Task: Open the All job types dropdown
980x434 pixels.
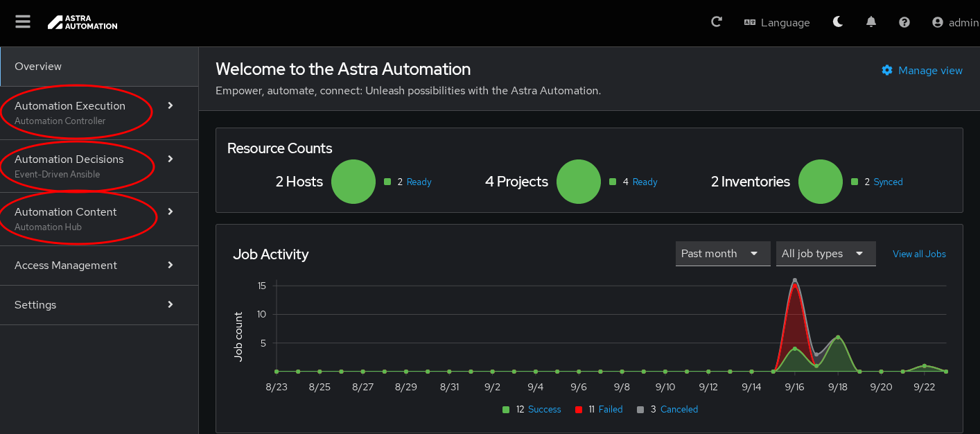Action: 825,254
